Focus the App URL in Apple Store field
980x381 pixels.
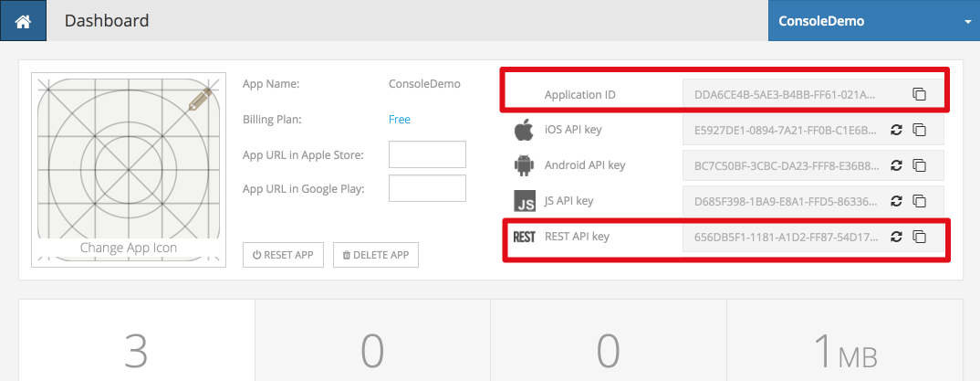click(428, 154)
